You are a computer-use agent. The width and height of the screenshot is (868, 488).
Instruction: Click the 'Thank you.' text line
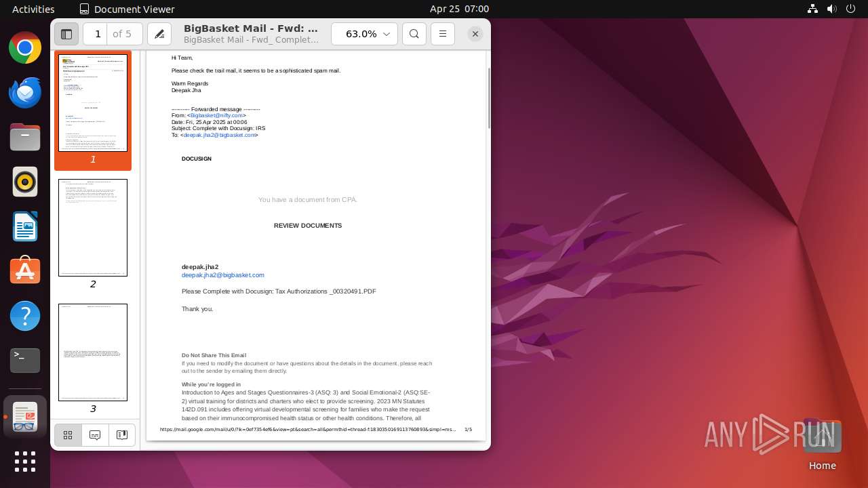point(197,309)
